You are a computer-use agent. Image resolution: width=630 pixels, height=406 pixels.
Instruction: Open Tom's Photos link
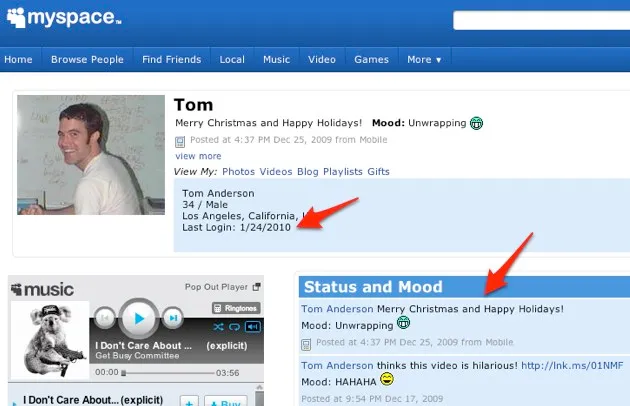click(239, 172)
